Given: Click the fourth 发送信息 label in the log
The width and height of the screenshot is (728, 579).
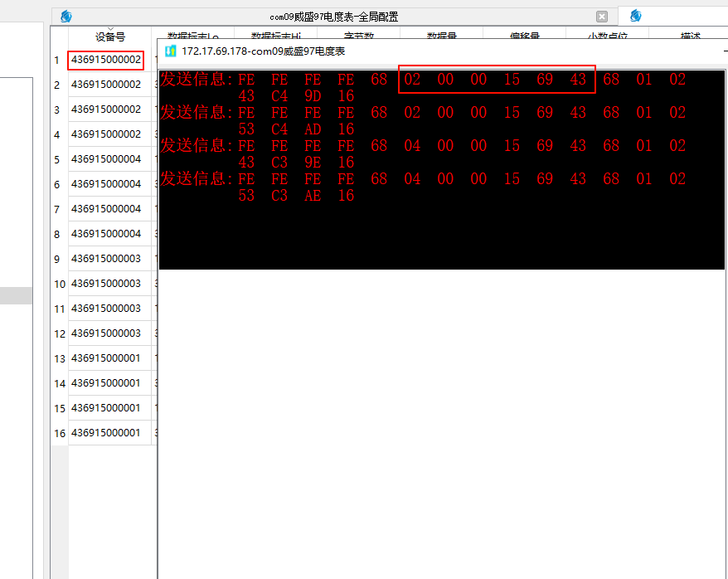Looking at the screenshot, I should click(197, 179).
